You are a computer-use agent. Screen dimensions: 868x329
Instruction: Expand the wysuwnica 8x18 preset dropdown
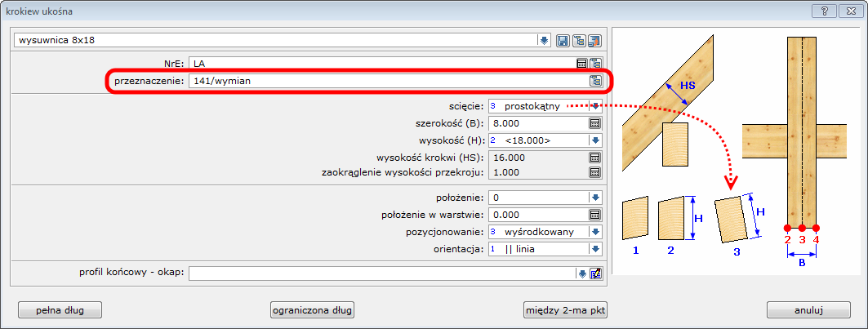544,40
